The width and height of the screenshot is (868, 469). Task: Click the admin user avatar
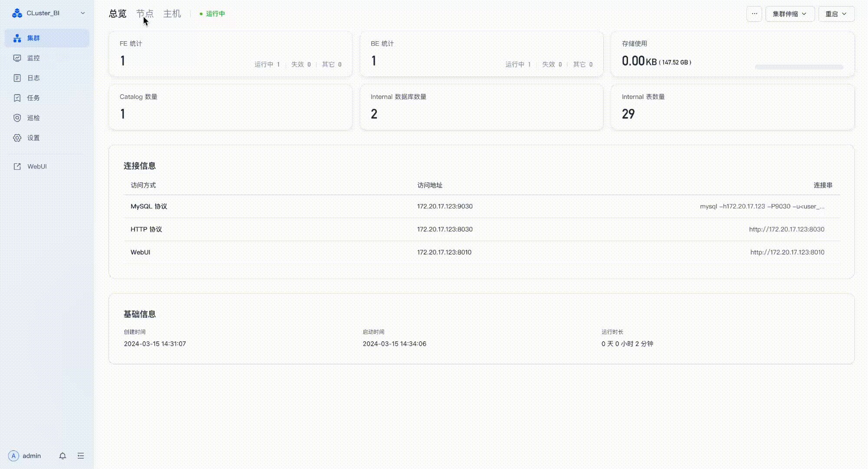(13, 456)
